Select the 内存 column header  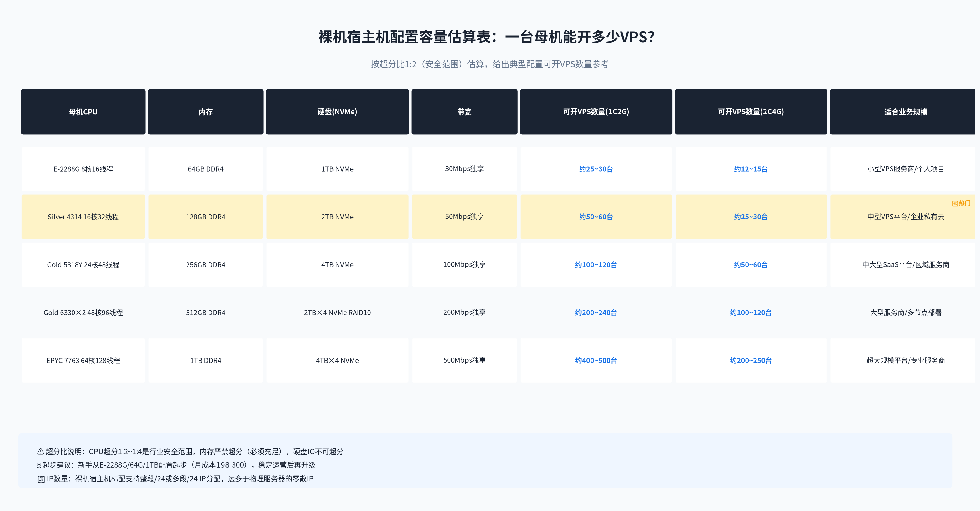[205, 112]
